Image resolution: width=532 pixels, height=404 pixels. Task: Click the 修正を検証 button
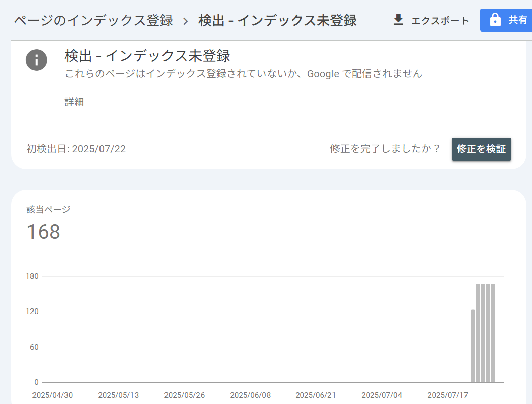click(481, 149)
